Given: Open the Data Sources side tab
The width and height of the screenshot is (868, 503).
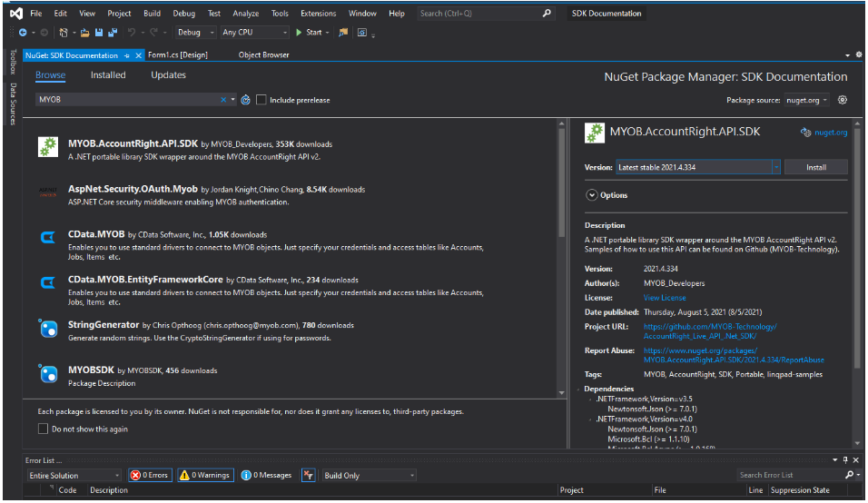Looking at the screenshot, I should pos(14,104).
